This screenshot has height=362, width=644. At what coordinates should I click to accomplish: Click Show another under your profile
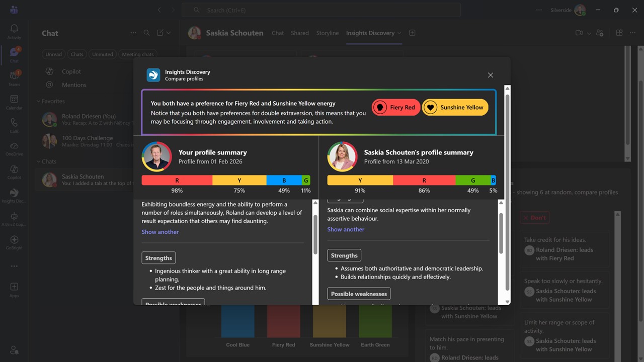[160, 232]
